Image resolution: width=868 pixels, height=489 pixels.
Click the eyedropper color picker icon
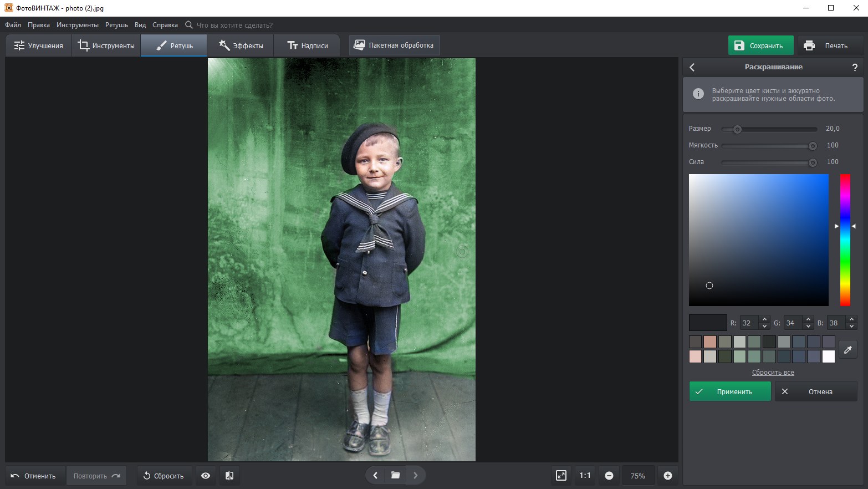tap(847, 350)
